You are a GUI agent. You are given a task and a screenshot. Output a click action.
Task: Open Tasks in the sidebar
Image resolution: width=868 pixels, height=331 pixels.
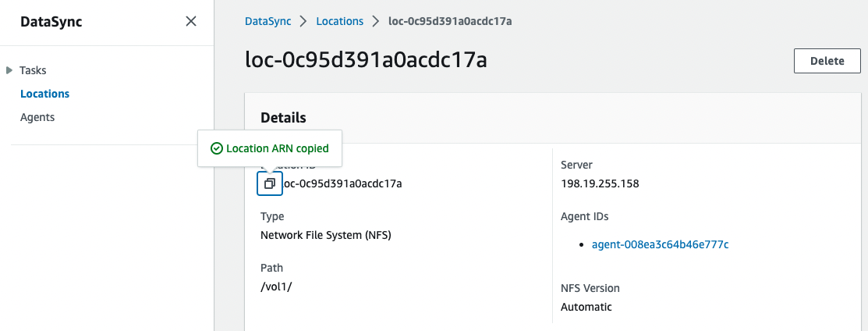(33, 70)
